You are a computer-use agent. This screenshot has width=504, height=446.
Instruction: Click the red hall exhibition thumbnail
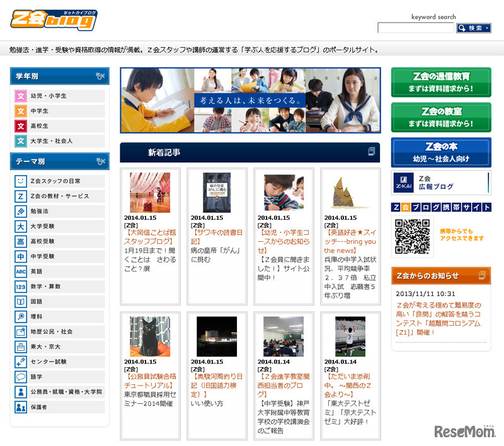pos(150,193)
